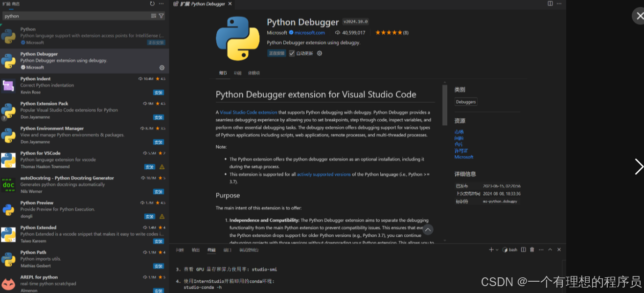This screenshot has width=644, height=293.
Task: Open the Visual Studio Code extension link
Action: pos(249,113)
